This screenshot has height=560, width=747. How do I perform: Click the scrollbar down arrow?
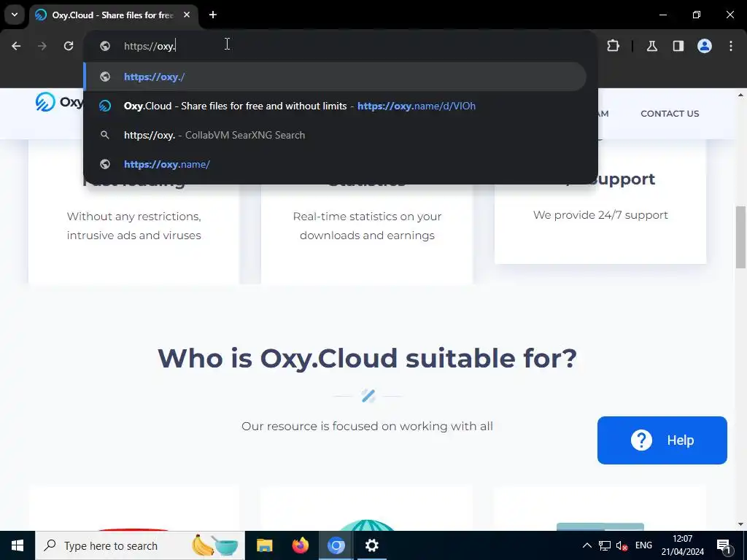[x=741, y=524]
